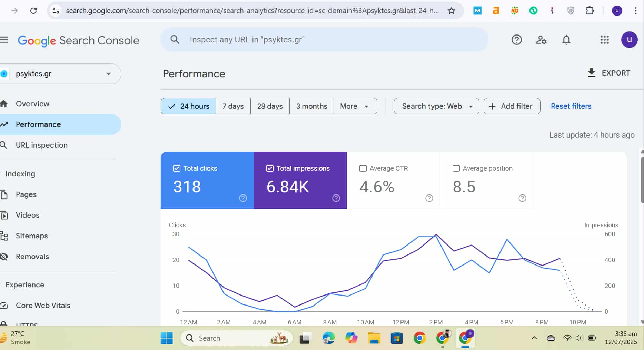Open the Google apps grid
Image resolution: width=644 pixels, height=350 pixels.
pyautogui.click(x=604, y=40)
